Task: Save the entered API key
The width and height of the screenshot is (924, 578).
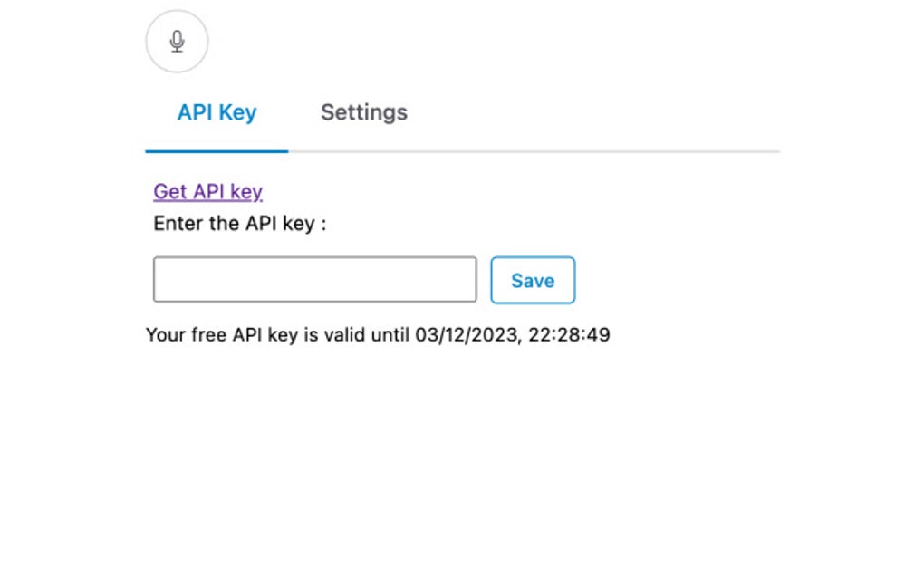Action: 532,280
